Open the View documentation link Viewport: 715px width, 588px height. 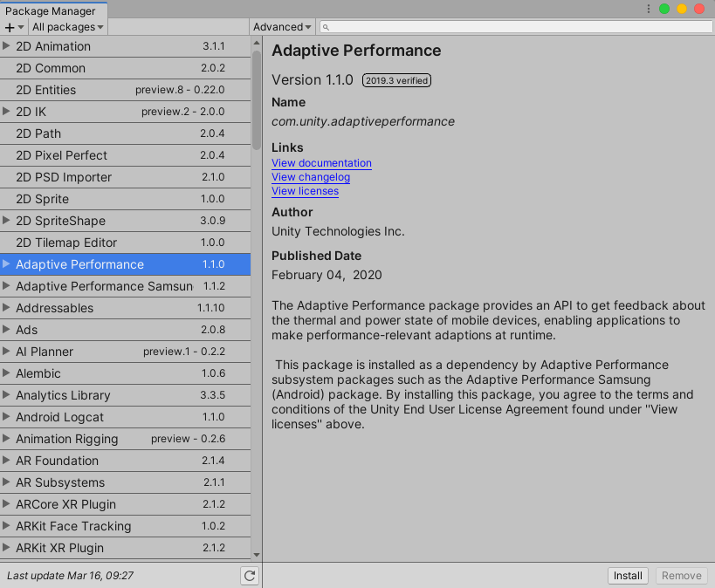pos(321,163)
